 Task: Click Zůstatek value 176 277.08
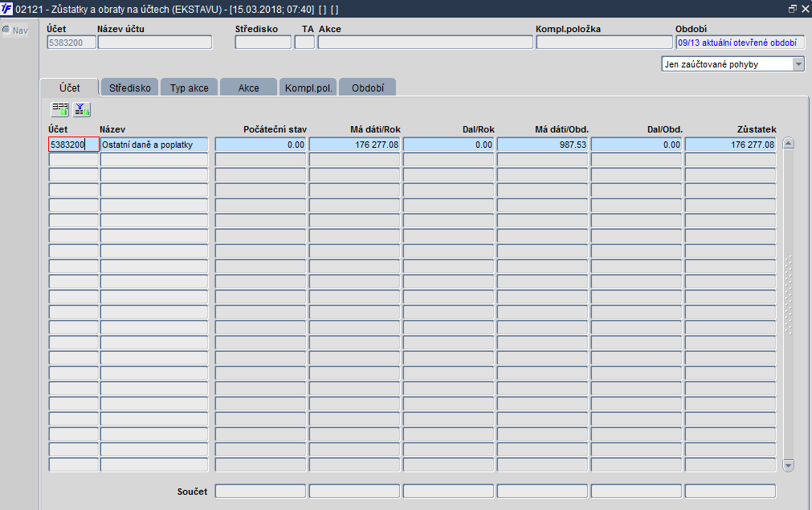click(x=731, y=145)
